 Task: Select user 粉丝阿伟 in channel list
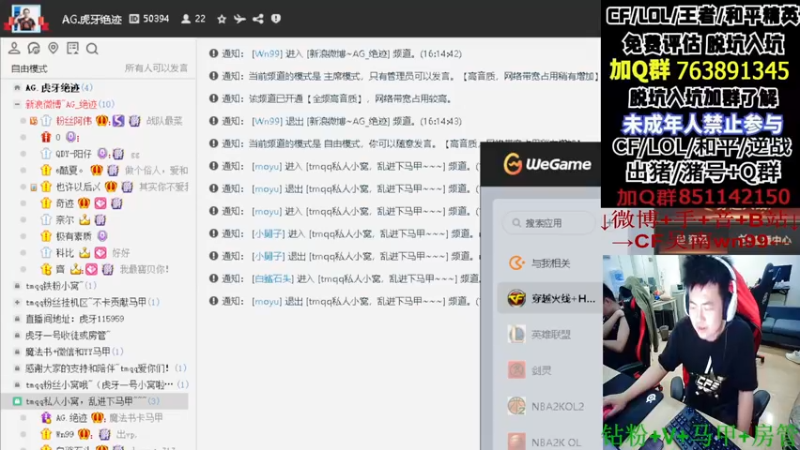(x=74, y=121)
